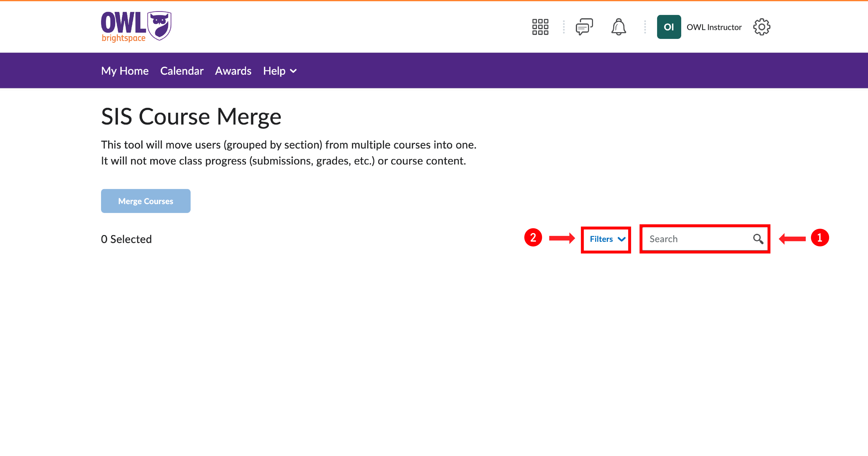
Task: Open the Help dropdown chevron
Action: tap(293, 71)
